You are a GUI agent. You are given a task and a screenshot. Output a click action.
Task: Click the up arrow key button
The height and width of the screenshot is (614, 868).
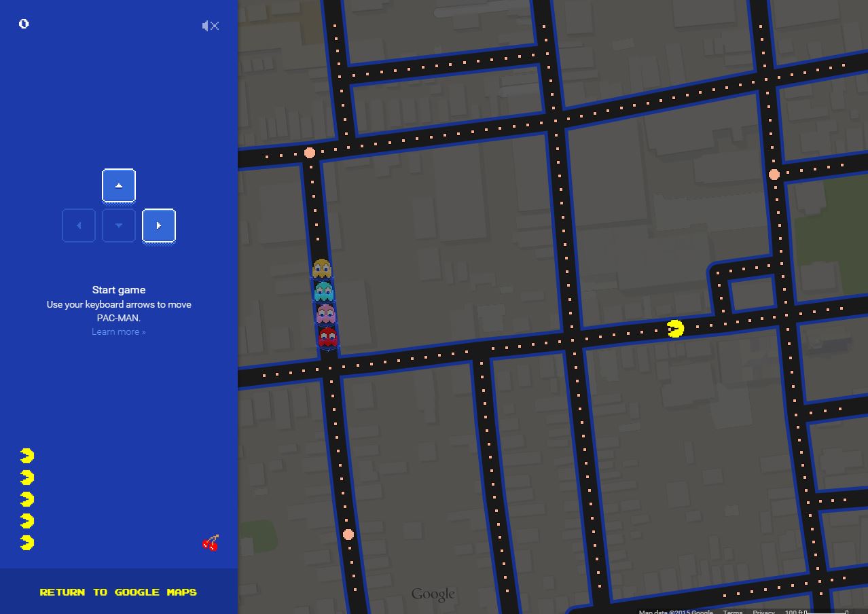click(x=119, y=185)
